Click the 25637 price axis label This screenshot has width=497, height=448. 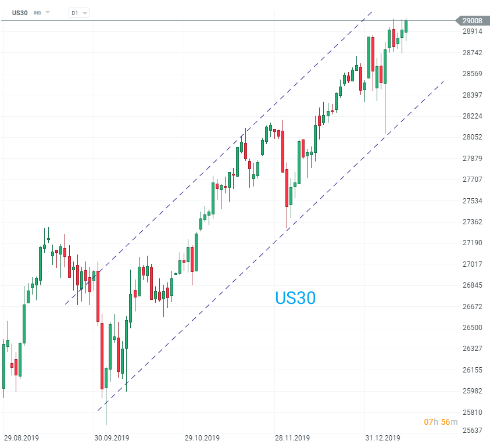[x=472, y=430]
